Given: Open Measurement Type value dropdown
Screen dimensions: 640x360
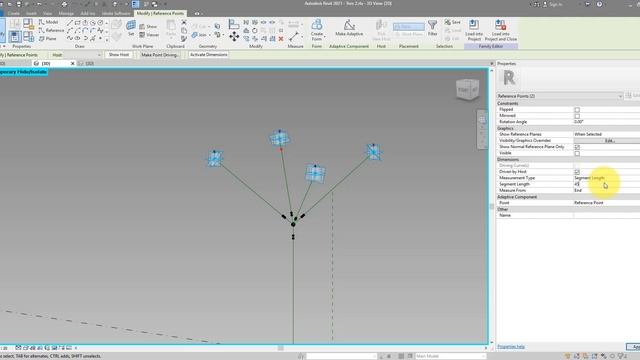Looking at the screenshot, I should pos(607,178).
